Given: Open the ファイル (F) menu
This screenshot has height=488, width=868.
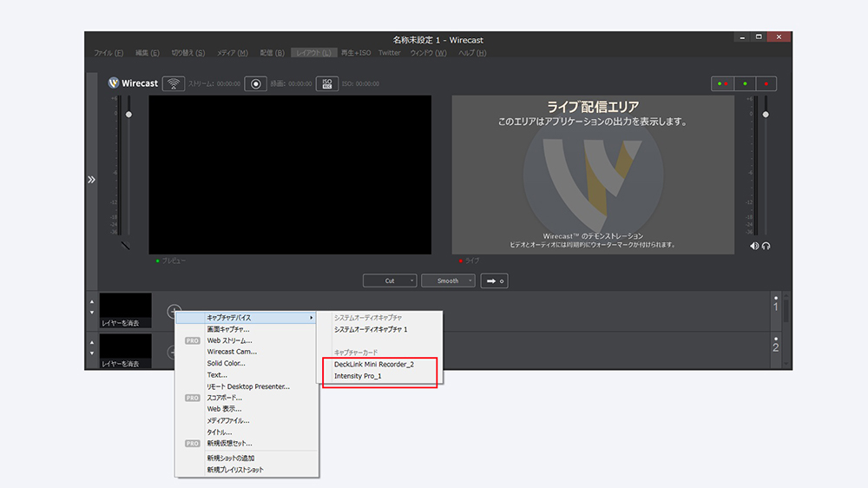Looking at the screenshot, I should point(108,53).
